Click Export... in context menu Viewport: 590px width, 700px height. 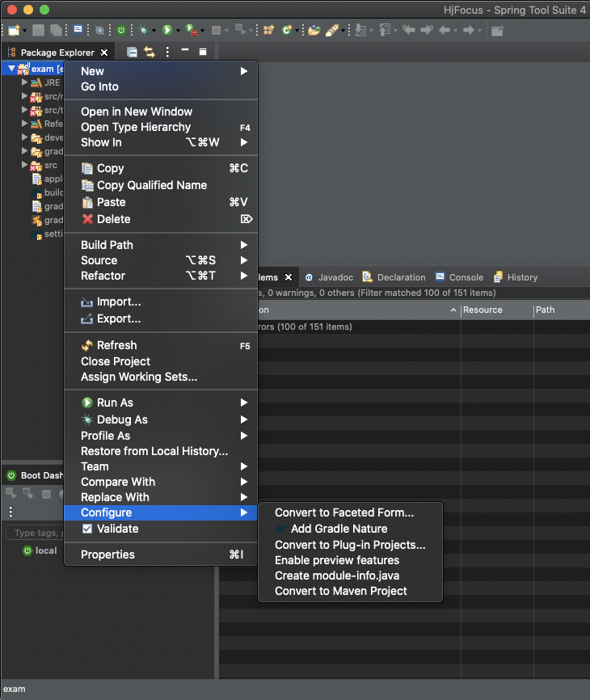pos(161,318)
